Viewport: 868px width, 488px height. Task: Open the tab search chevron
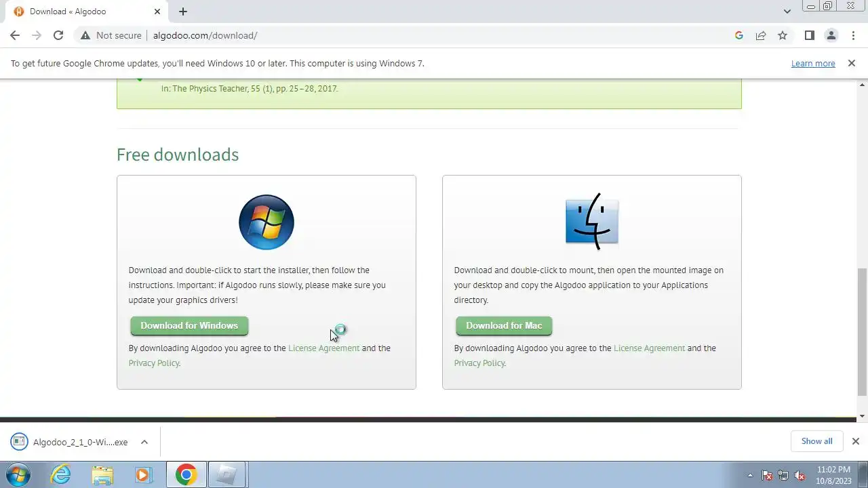787,12
